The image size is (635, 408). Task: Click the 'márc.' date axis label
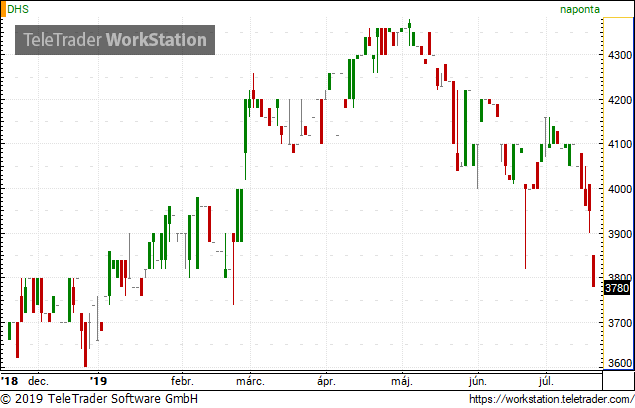tap(250, 381)
